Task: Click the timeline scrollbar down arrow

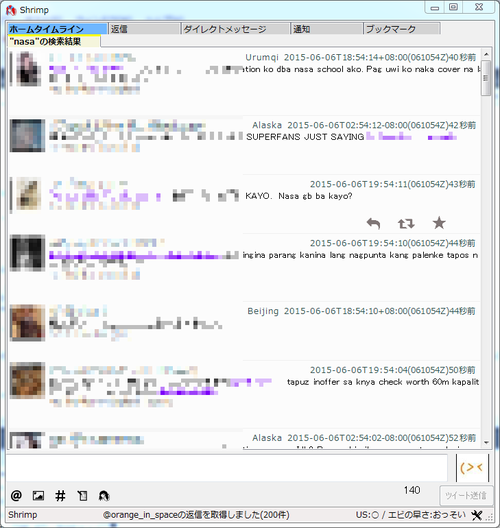Action: [x=486, y=442]
